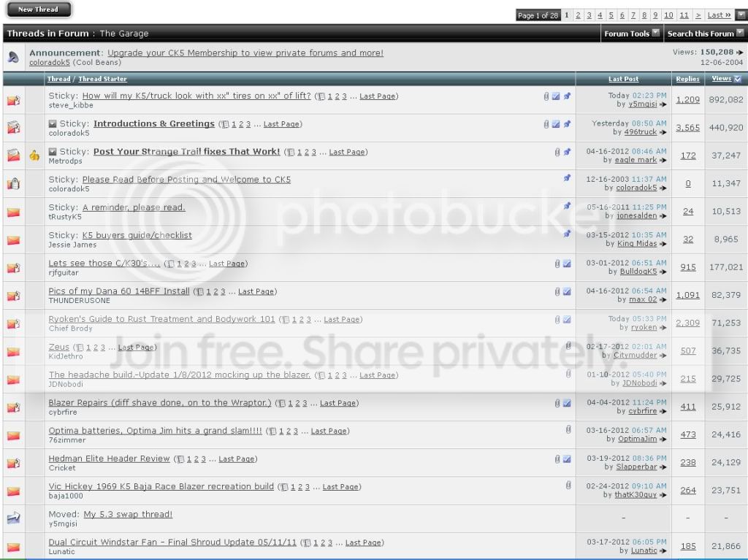This screenshot has width=748, height=560.
Task: Jump to the Last page of forum threads
Action: (719, 15)
